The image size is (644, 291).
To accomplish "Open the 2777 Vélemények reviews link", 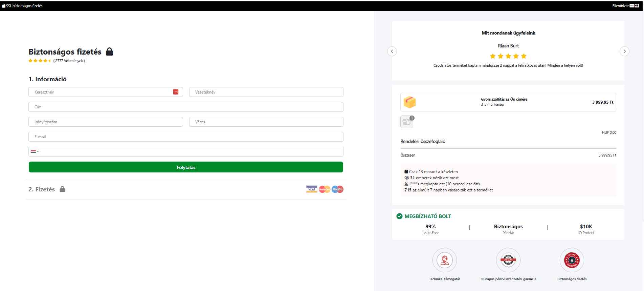I will [69, 61].
